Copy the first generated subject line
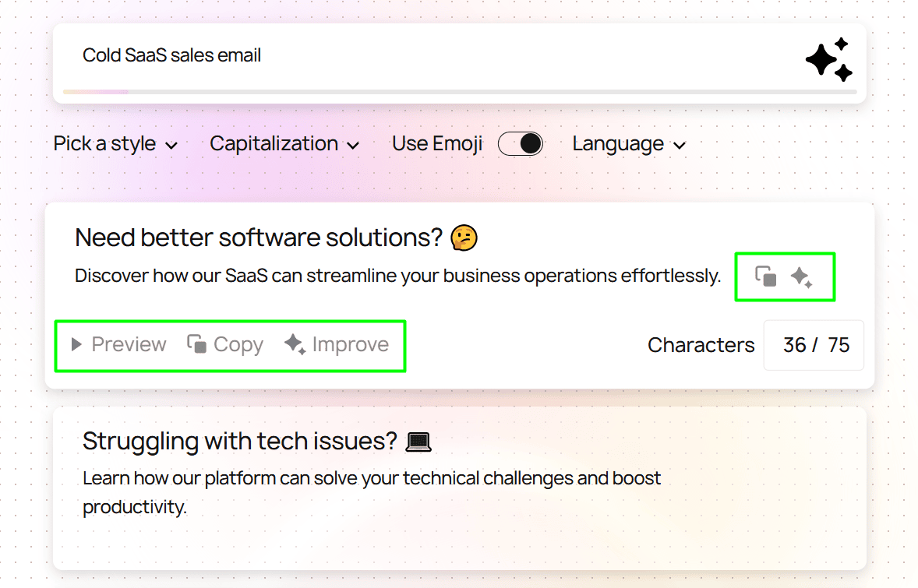 coord(226,343)
